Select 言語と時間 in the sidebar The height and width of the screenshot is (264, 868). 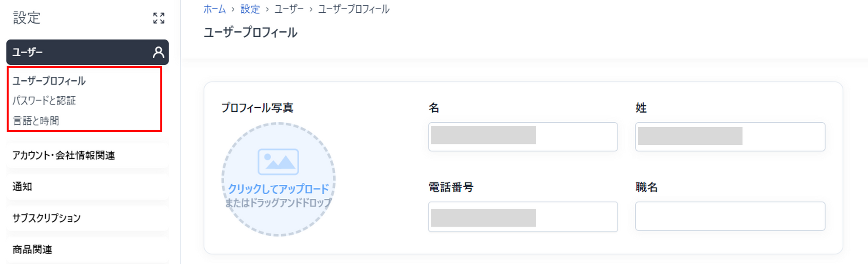tap(36, 120)
